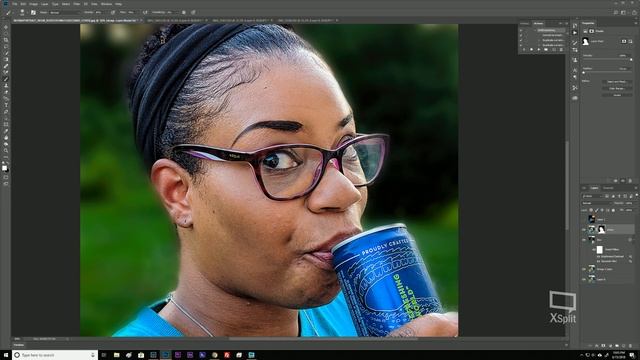This screenshot has height=360, width=640.
Task: Click the Timeline panel tab
Action: click(18, 345)
